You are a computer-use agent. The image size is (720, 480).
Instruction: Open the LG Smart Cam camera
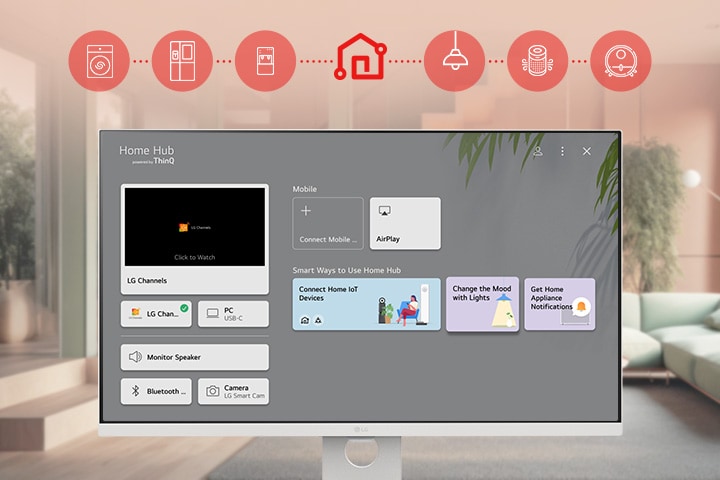click(233, 391)
